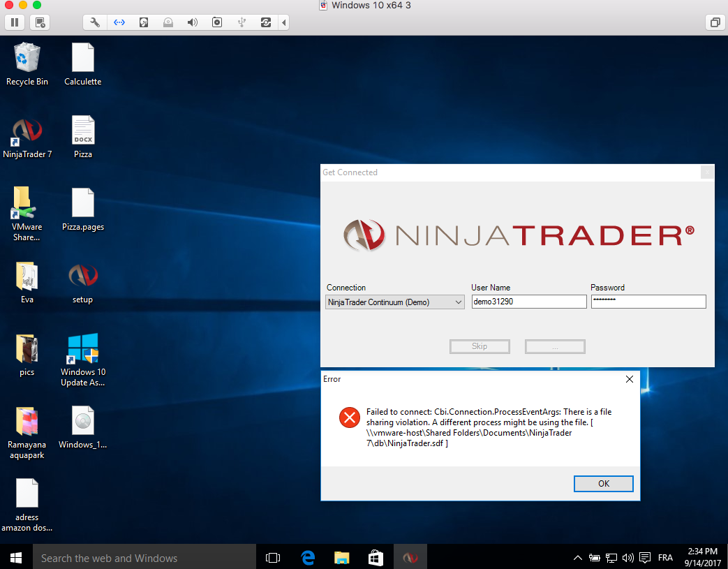The width and height of the screenshot is (728, 569).
Task: Open VM settings with the wrench icon
Action: [x=95, y=22]
